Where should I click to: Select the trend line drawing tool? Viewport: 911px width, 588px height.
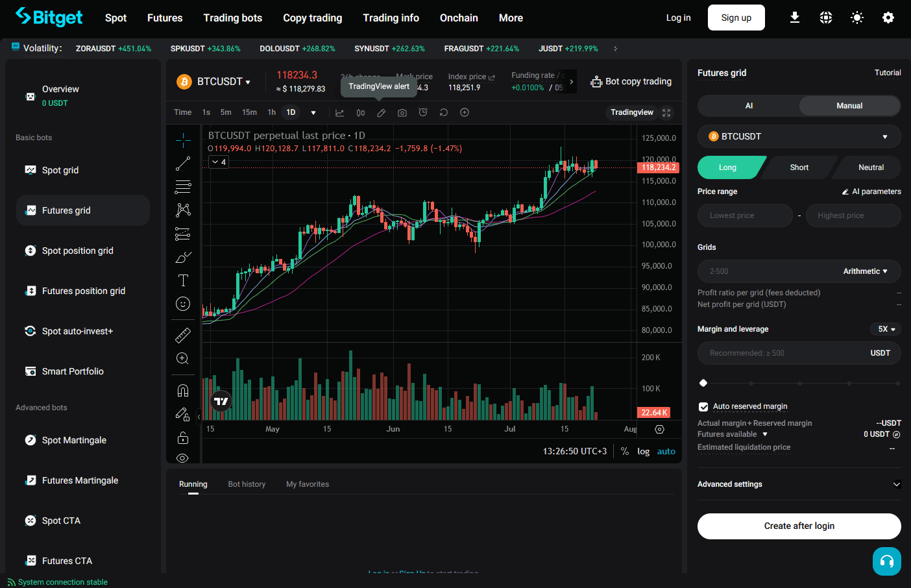coord(183,164)
